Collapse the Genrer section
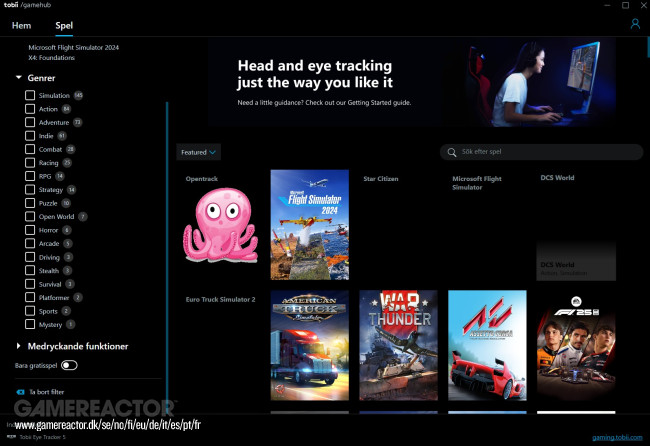This screenshot has height=446, width=650. point(19,78)
